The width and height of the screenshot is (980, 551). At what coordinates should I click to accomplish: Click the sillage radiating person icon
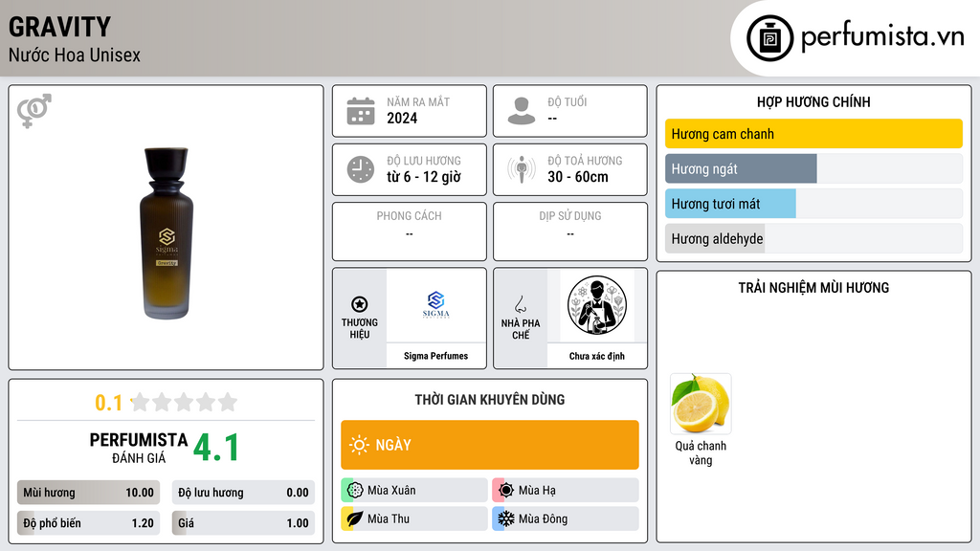click(x=522, y=169)
